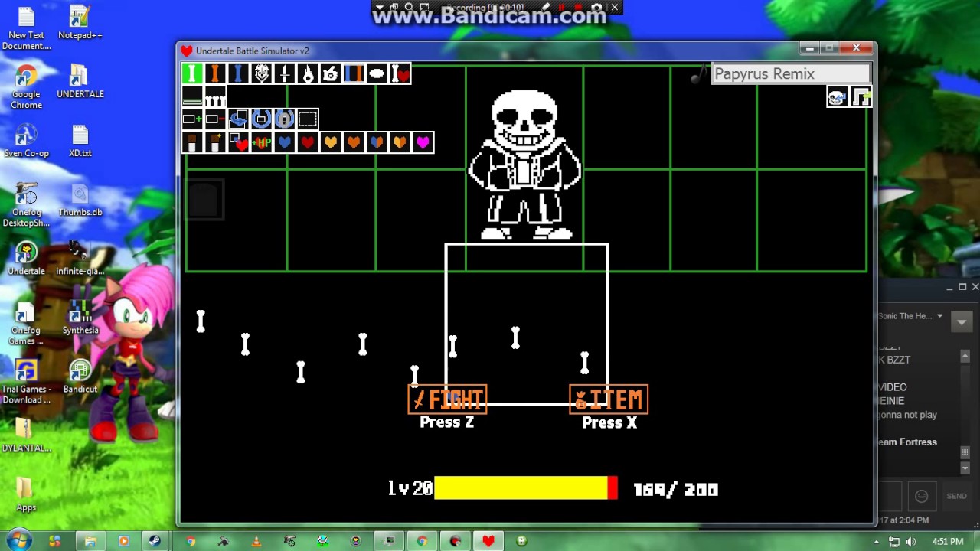Select the sparkling chocolate bar item icon

(215, 142)
